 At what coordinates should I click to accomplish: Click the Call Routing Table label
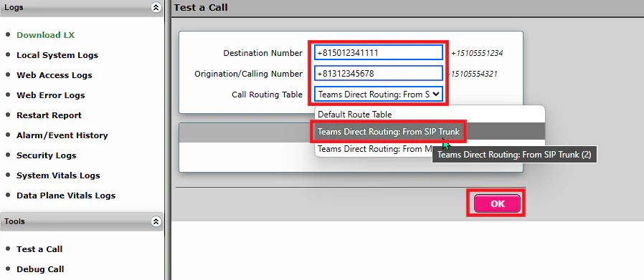pyautogui.click(x=267, y=95)
